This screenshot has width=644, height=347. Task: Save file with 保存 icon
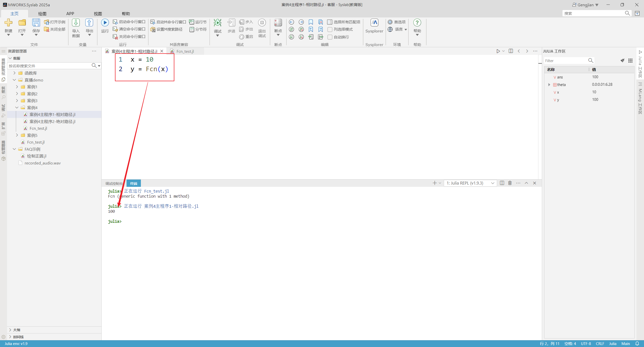(x=36, y=23)
